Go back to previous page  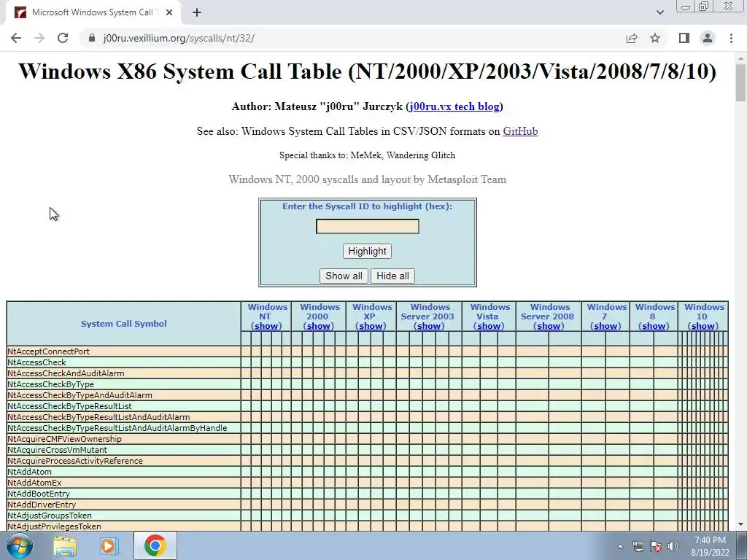[x=16, y=38]
